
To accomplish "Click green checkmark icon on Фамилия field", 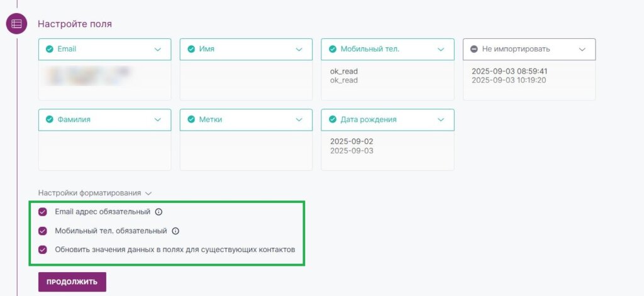I will pos(50,119).
